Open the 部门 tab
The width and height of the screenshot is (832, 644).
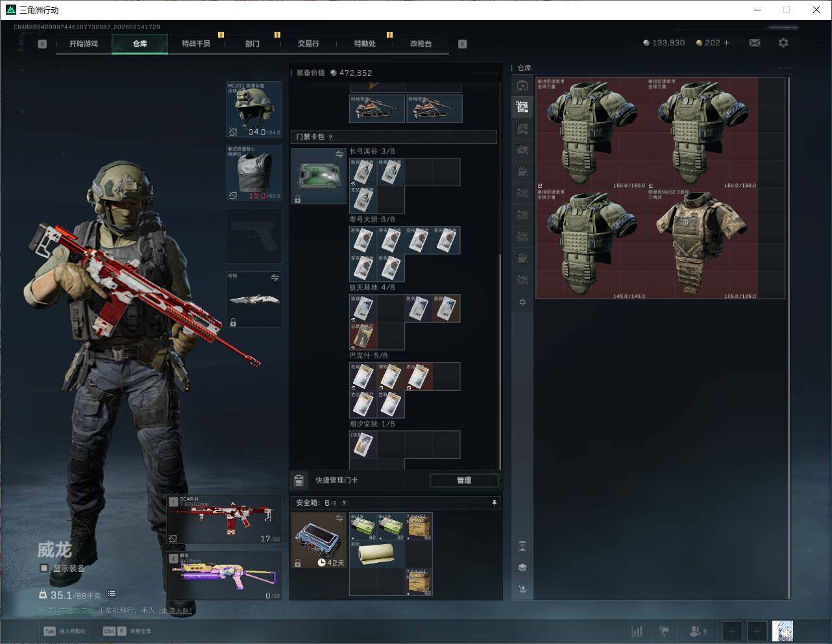(252, 43)
